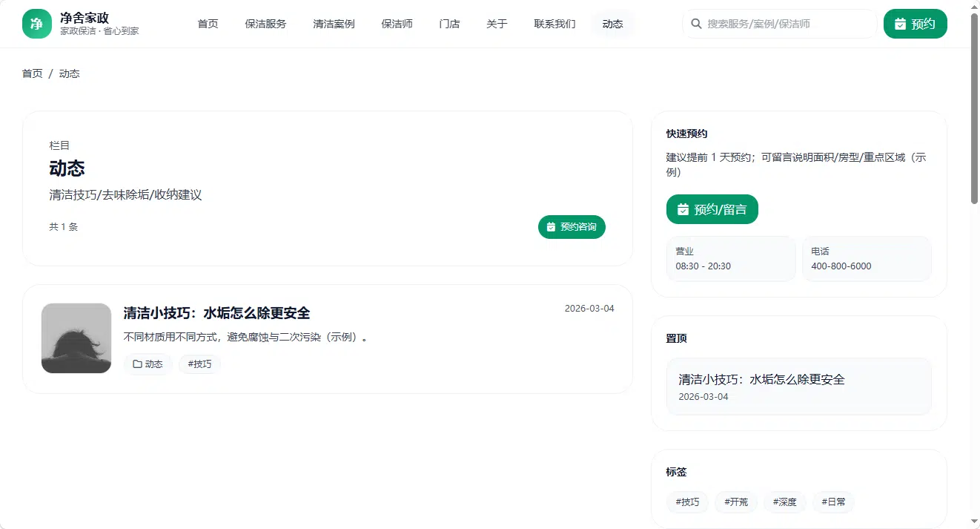Open the 保洁师 navigation item
Image resolution: width=980 pixels, height=529 pixels.
397,24
